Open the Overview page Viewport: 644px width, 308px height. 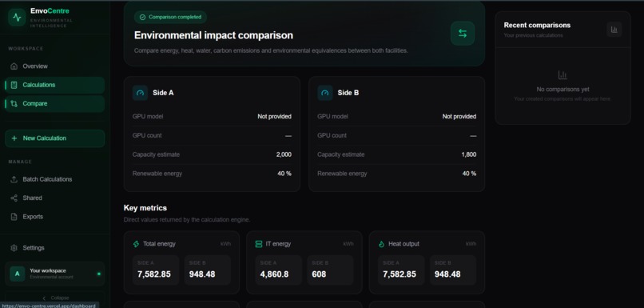tap(55, 66)
